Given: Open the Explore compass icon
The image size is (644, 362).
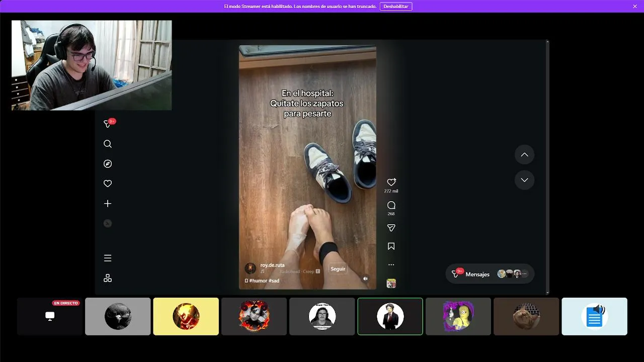Looking at the screenshot, I should (x=108, y=164).
